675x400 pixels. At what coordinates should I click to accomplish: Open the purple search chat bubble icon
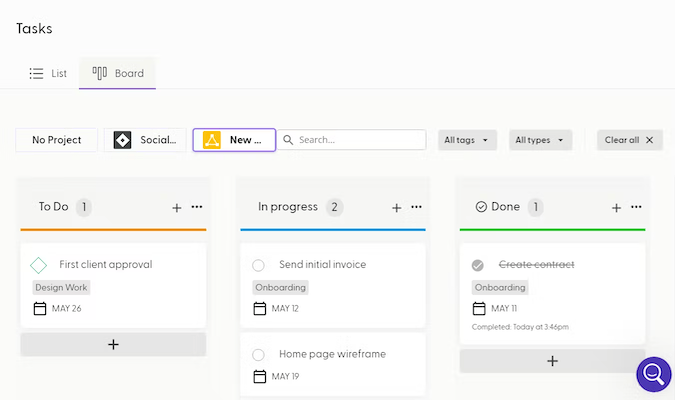[x=654, y=375]
